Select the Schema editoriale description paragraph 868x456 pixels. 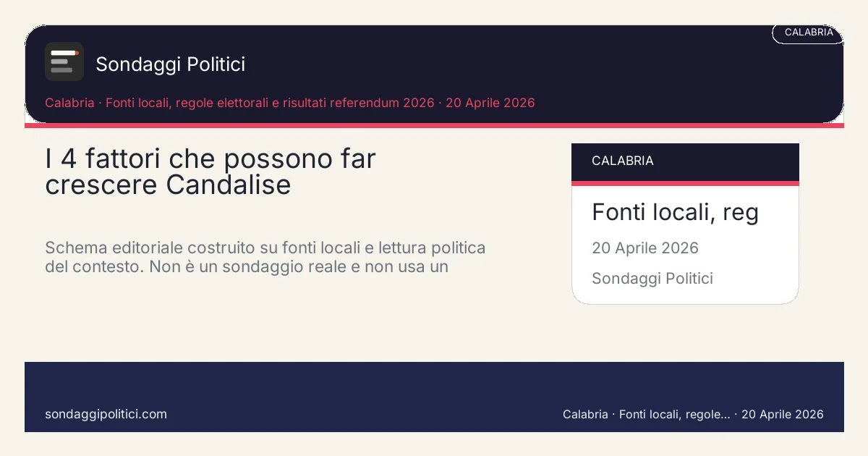[x=265, y=257]
